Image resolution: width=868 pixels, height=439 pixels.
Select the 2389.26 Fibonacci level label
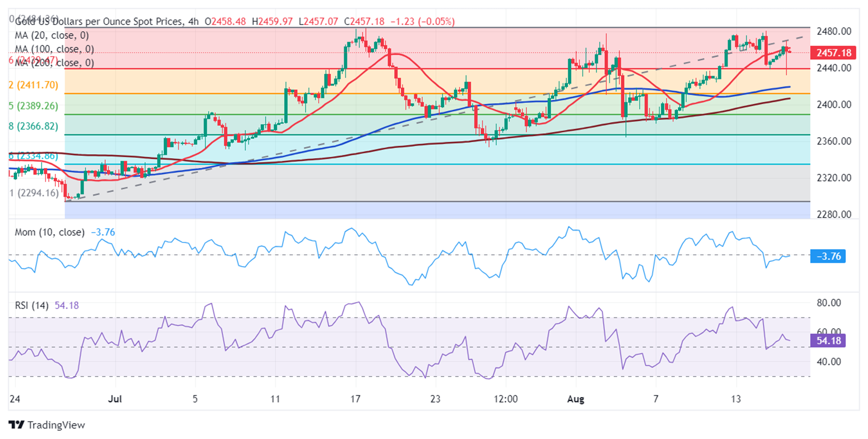pos(33,106)
